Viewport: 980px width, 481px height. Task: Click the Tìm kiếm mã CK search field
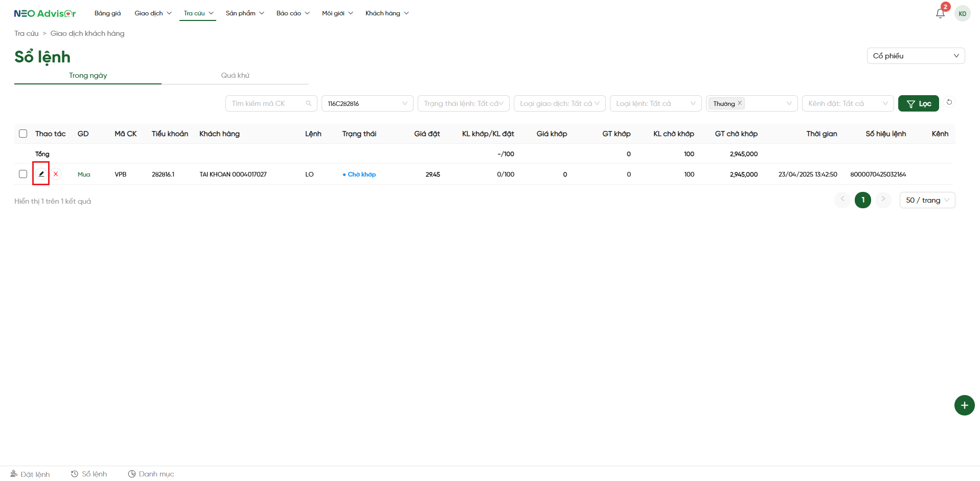[x=267, y=103]
